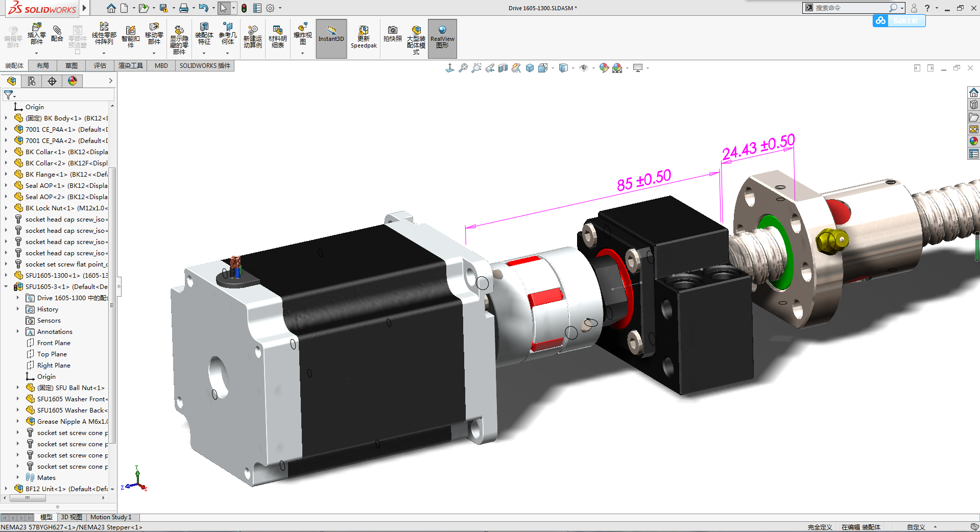Collapse the SFU1605-3<1> tree node
The width and height of the screenshot is (980, 532).
click(6, 287)
